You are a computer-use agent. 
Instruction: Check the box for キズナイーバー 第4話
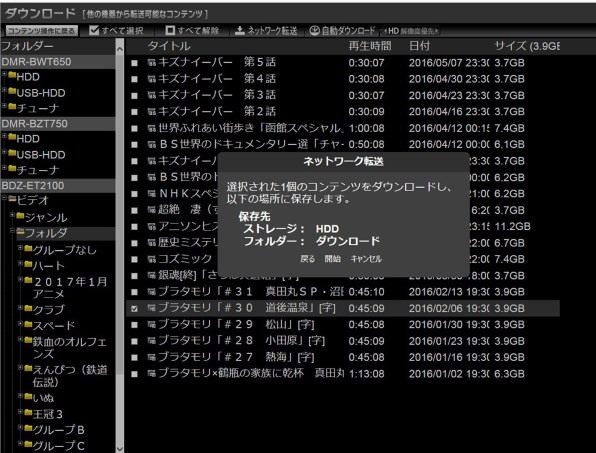click(134, 79)
